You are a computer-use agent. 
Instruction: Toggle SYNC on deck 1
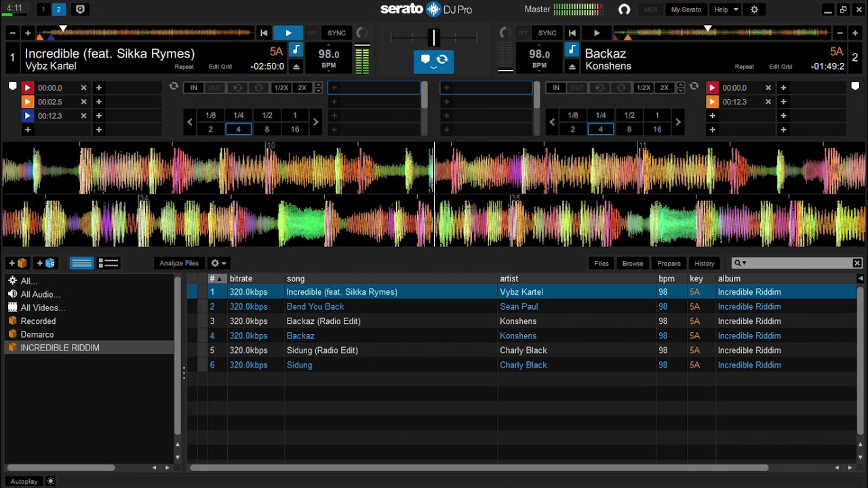click(336, 33)
